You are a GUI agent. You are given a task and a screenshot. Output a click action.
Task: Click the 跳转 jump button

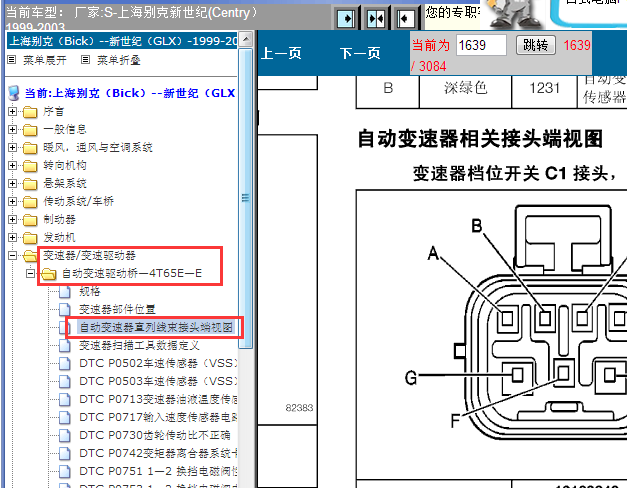click(x=536, y=45)
